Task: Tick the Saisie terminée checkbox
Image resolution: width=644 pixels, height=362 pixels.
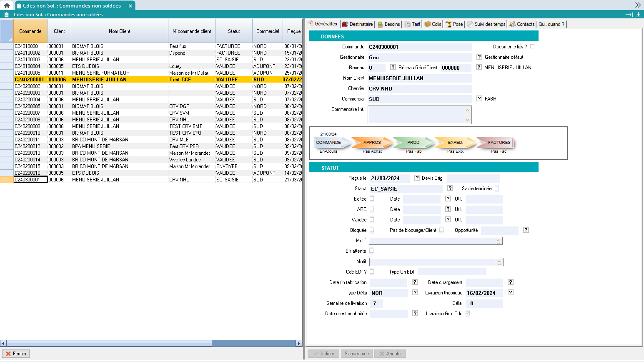Action: (497, 188)
